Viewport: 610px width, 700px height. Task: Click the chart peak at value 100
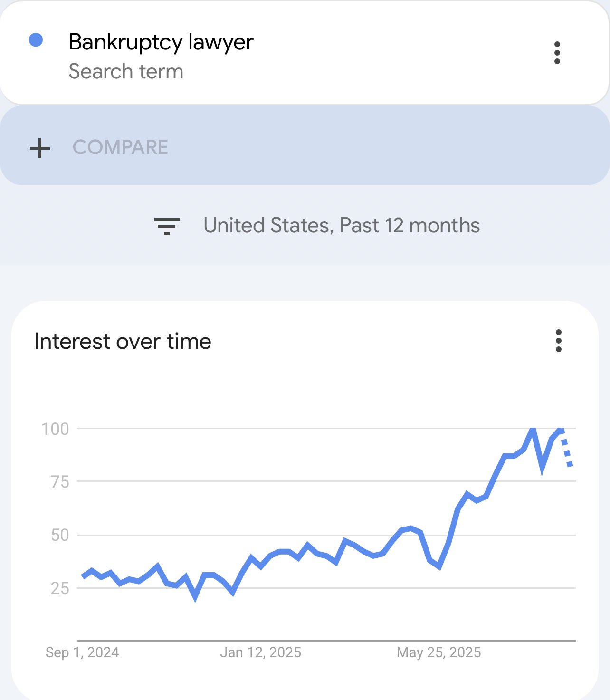coord(533,430)
